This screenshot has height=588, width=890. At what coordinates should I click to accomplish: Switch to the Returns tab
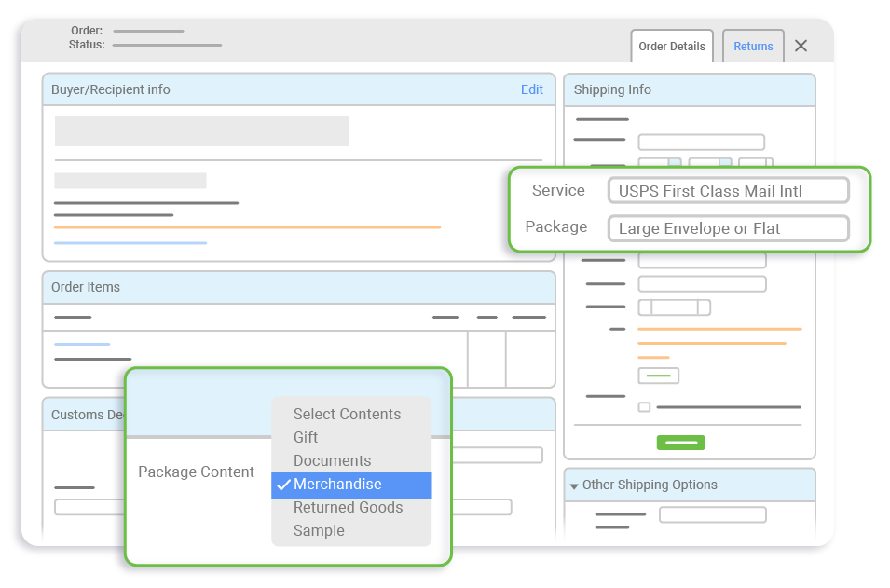tap(753, 47)
